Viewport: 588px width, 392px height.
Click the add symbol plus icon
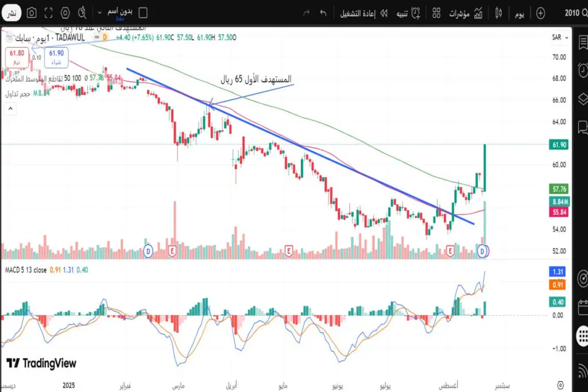[x=540, y=13]
